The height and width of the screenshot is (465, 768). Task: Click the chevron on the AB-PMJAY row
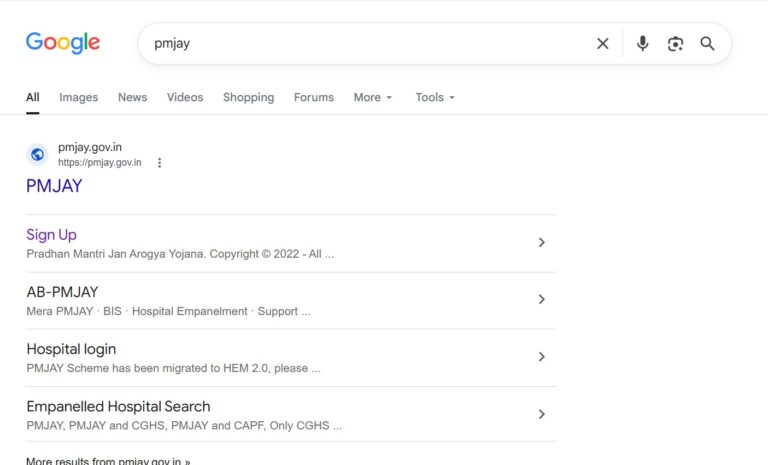(541, 299)
